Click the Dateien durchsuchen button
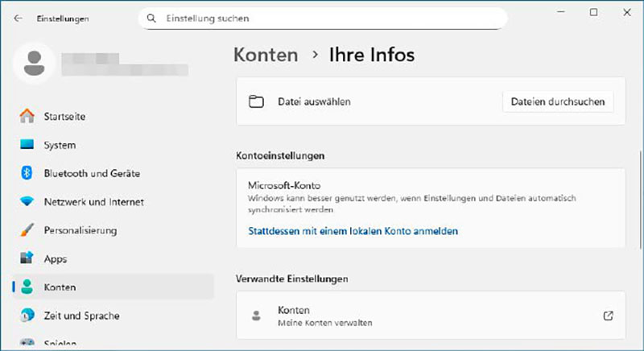The image size is (644, 351). (x=558, y=101)
